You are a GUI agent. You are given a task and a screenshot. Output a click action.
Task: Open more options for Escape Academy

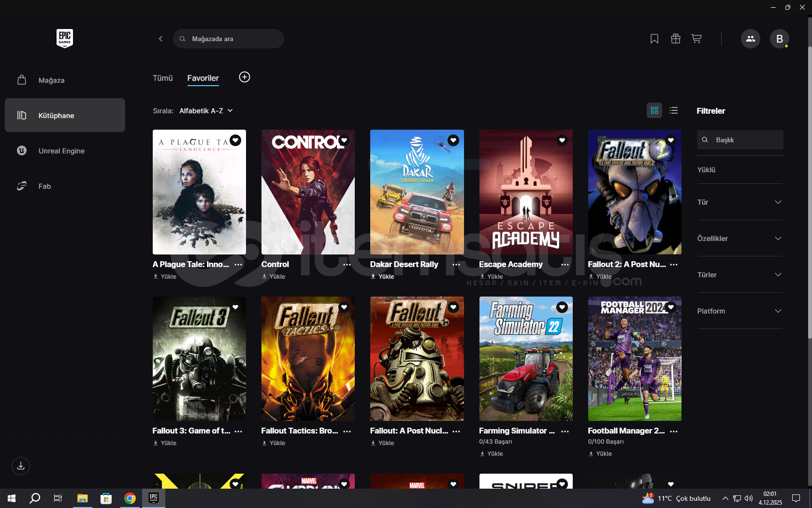565,265
